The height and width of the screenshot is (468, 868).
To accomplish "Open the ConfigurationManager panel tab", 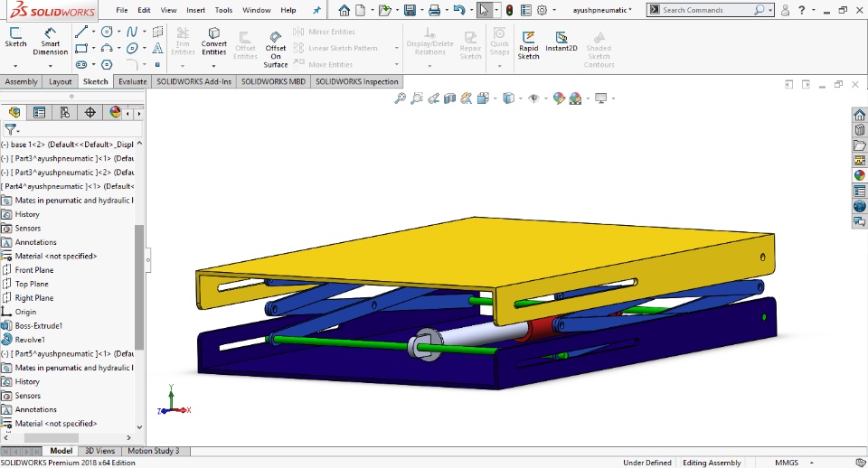I will 64,112.
